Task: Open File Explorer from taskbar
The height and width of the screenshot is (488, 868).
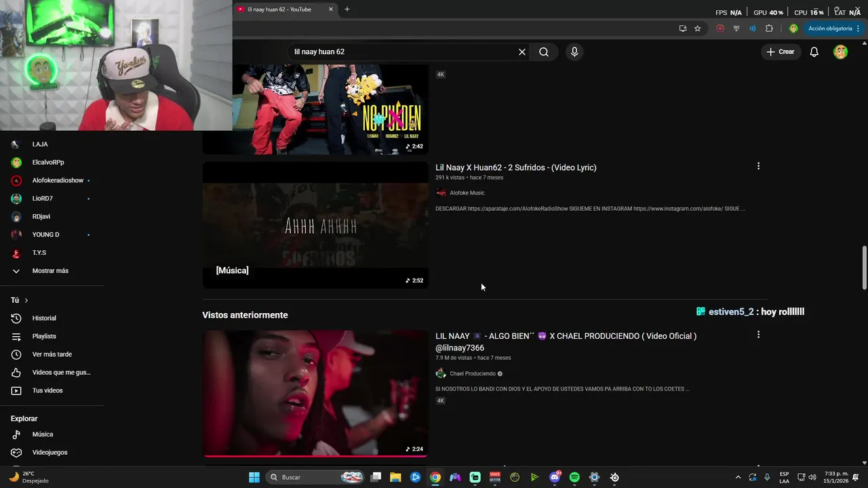Action: [395, 477]
